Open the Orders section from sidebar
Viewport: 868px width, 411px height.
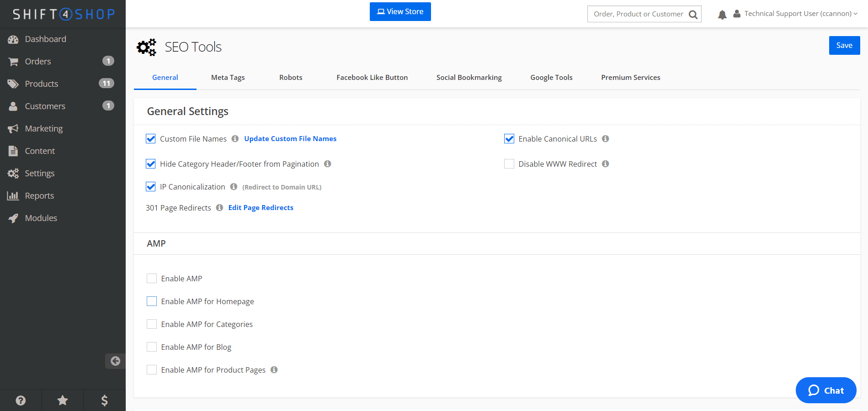pos(38,61)
